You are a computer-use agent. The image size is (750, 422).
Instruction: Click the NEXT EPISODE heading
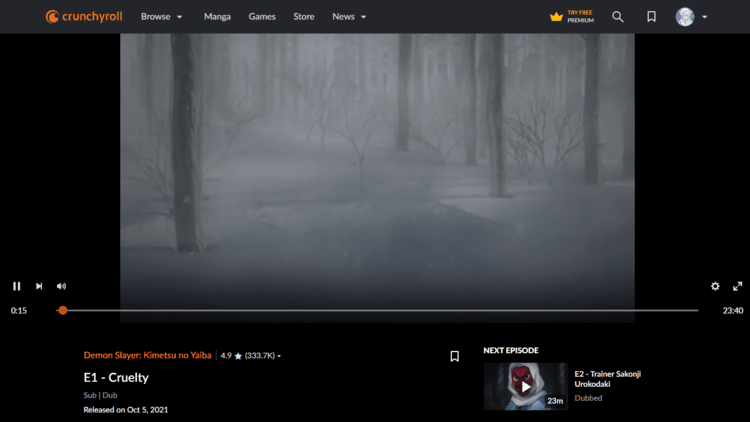coord(511,350)
